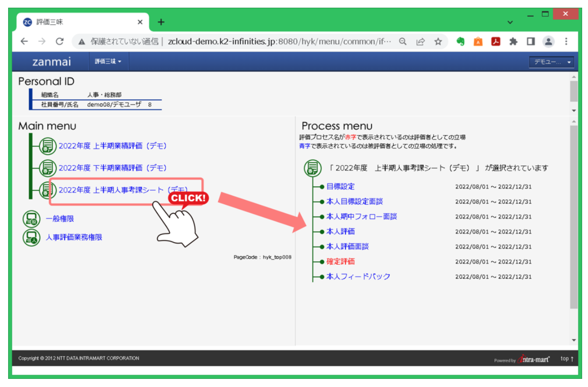
Task: Select 2022年度 上半期人事考課シート in Main menu
Action: [x=123, y=190]
